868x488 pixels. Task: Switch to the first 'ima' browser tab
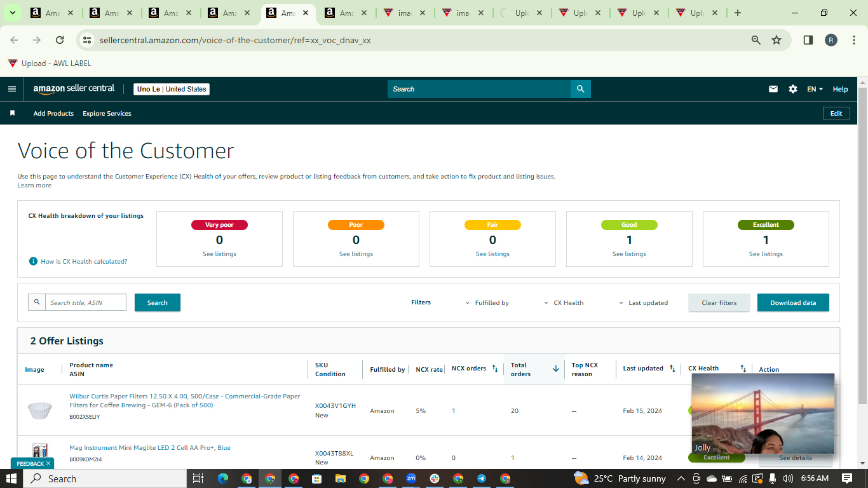pyautogui.click(x=405, y=13)
